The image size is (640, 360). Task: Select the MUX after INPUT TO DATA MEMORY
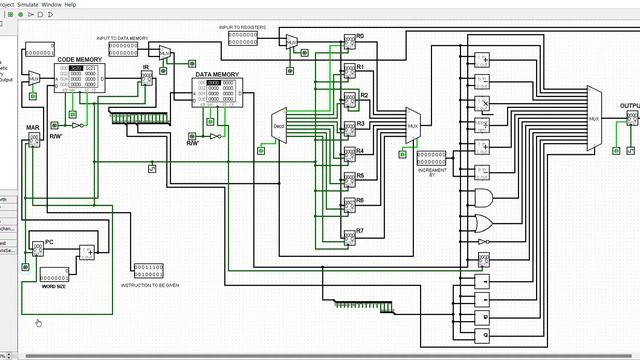tap(164, 53)
